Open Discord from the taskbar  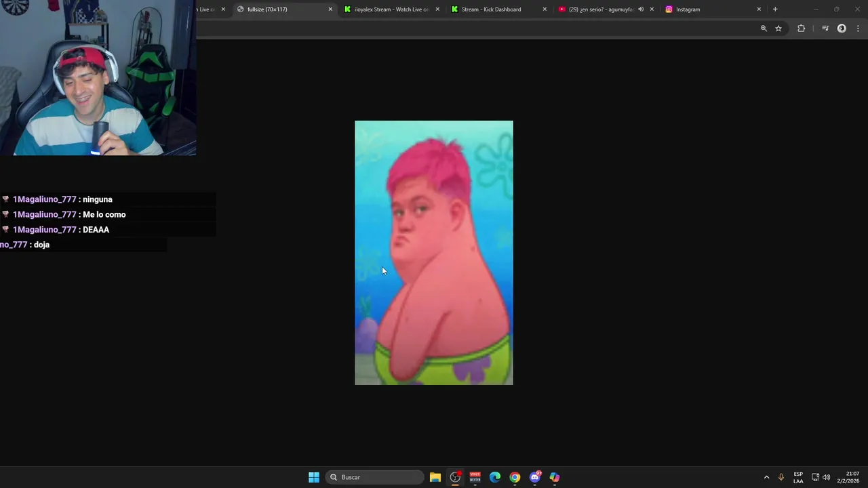(x=535, y=477)
